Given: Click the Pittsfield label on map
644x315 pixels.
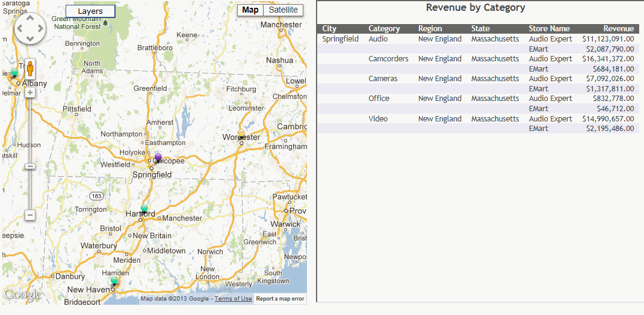Looking at the screenshot, I should 77,109.
